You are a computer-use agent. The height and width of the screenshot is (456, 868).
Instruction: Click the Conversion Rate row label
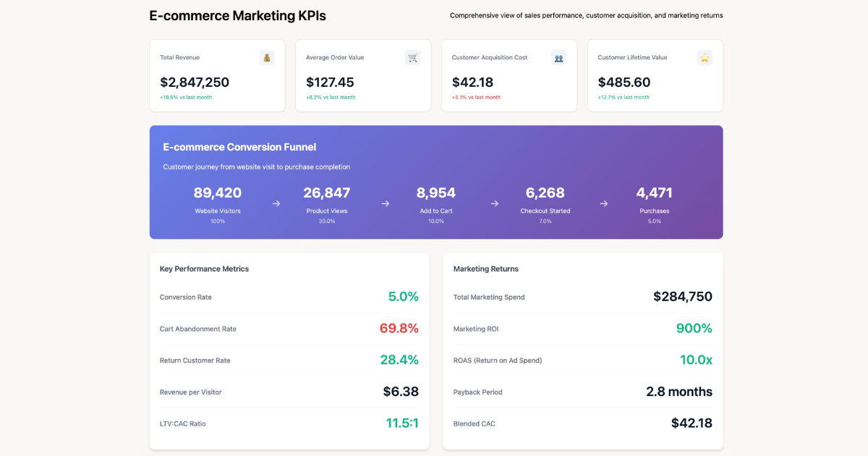coord(186,297)
